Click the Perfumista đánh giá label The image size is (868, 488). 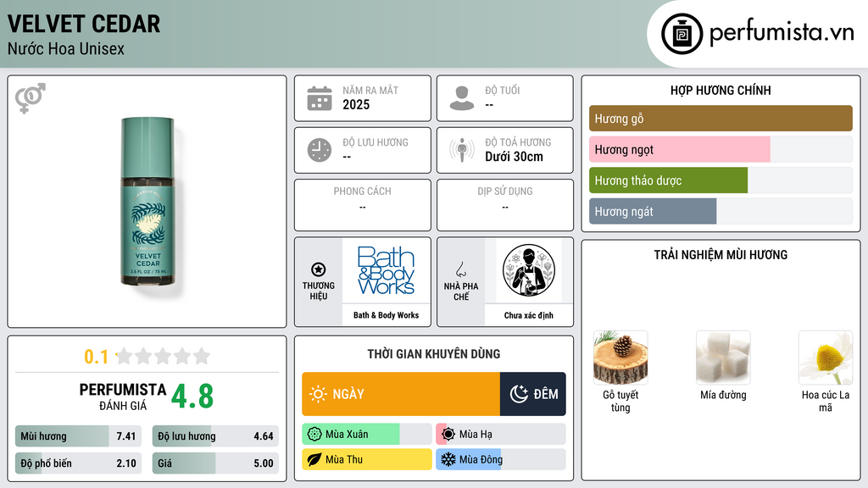pos(123,396)
